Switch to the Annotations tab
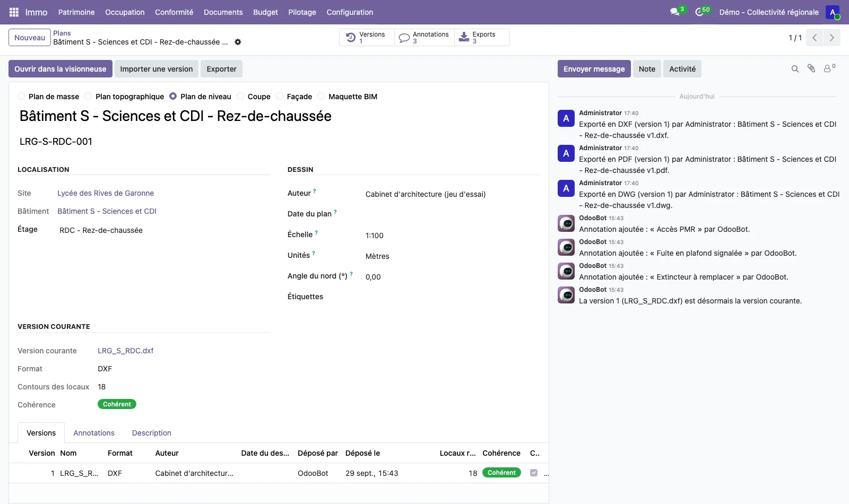Screen dimensions: 849x504 click(x=94, y=433)
